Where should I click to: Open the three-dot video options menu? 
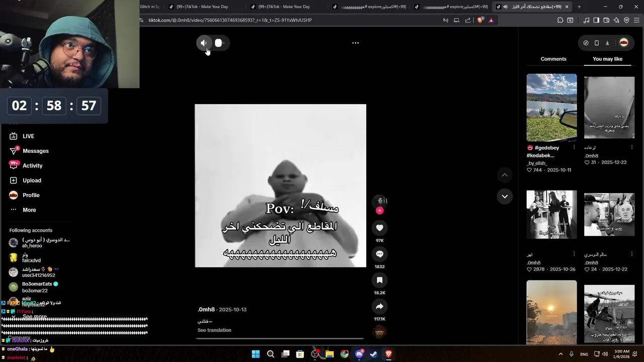click(x=355, y=43)
